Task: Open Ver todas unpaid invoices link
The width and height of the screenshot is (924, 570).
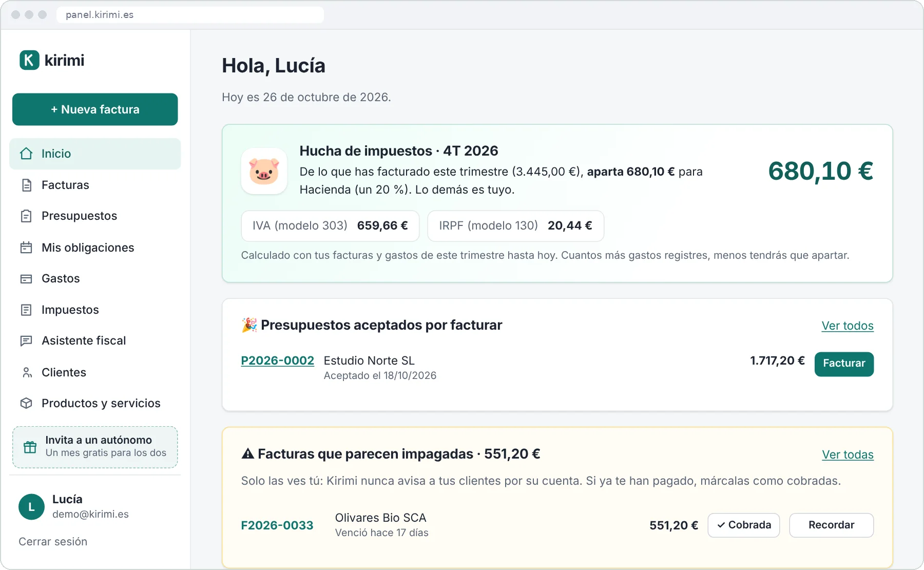Action: point(848,454)
